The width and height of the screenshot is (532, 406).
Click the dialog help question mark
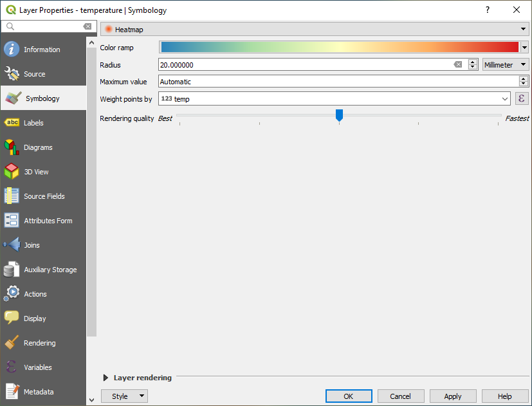487,10
